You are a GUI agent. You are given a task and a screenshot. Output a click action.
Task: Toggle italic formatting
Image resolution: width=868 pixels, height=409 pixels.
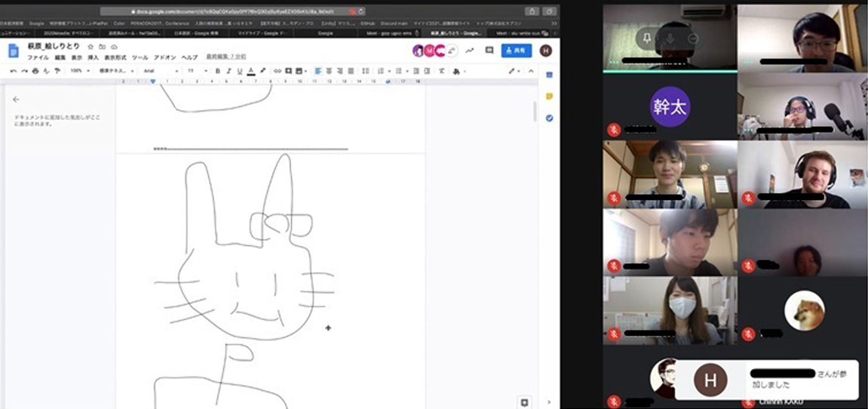tap(229, 71)
